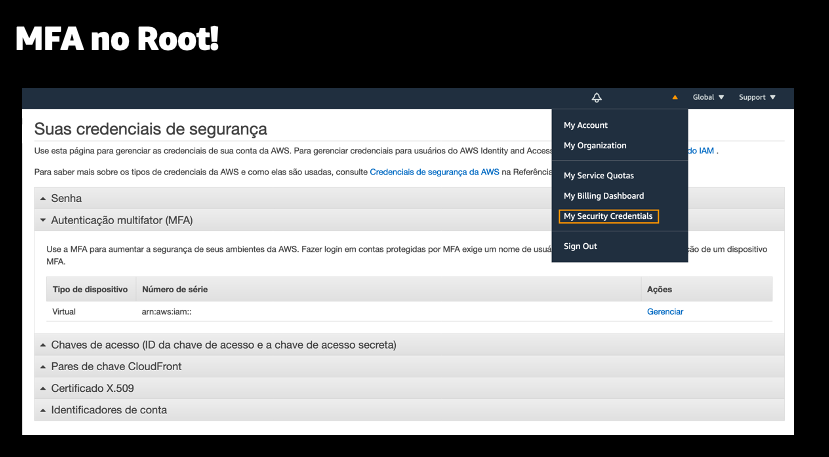Select My Account menu entry
Viewport: 829px width, 457px height.
pos(585,125)
